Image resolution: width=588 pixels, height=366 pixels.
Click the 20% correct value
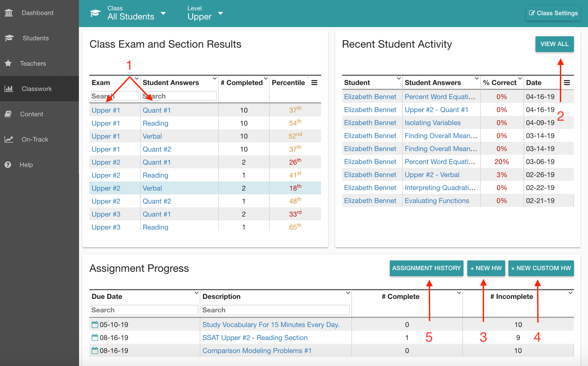502,162
